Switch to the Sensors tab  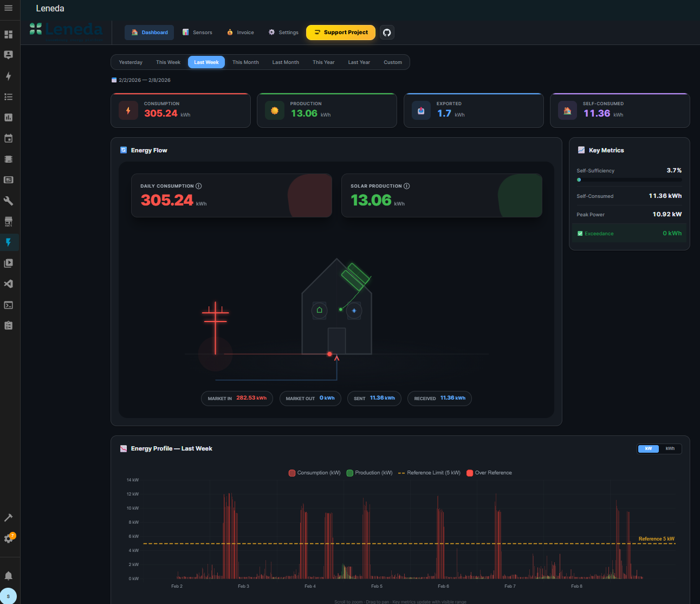197,33
